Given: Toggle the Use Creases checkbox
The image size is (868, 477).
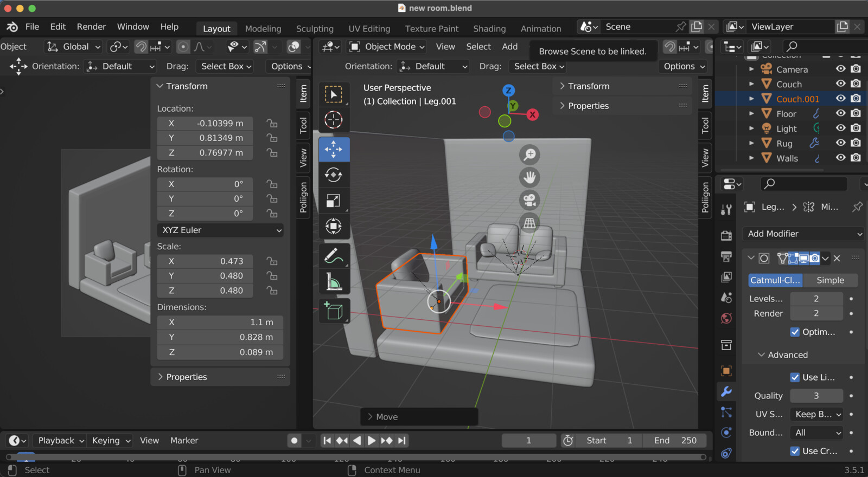Looking at the screenshot, I should pyautogui.click(x=795, y=451).
